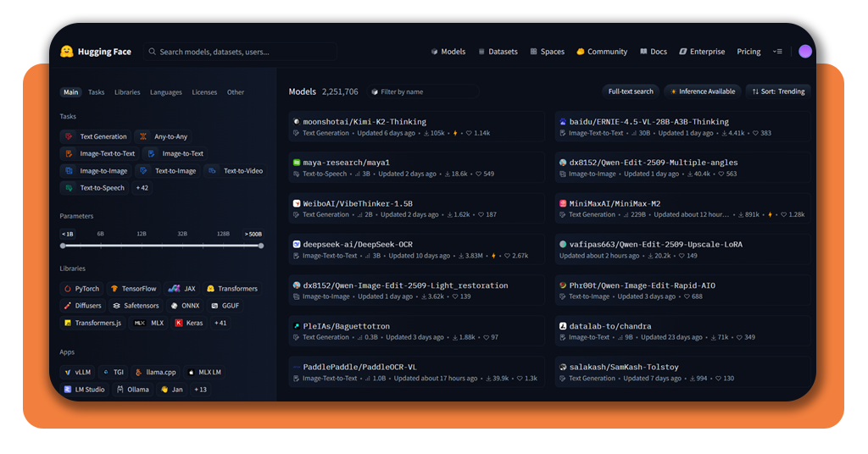Choose the Text-to-Video task filter
868x454 pixels.
point(236,171)
